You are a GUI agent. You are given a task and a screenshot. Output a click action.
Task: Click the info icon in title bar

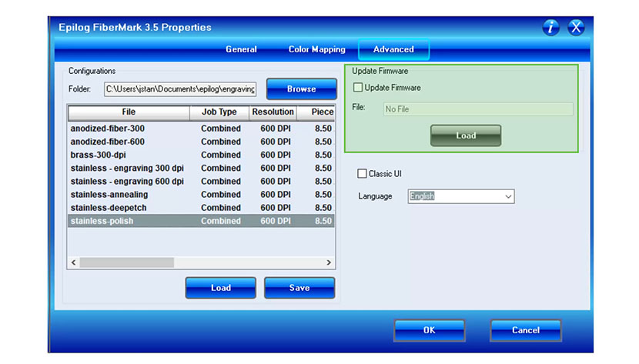point(550,28)
